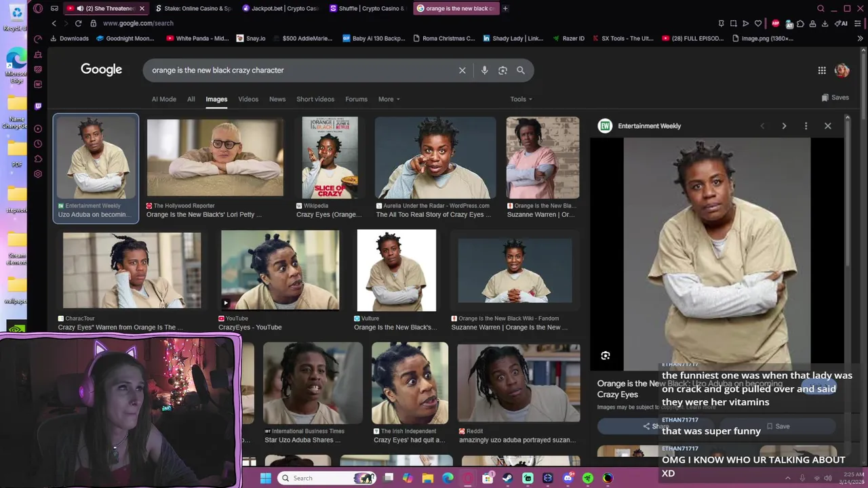Viewport: 868px width, 488px height.
Task: Open the Razer ID bookmark
Action: (x=568, y=39)
